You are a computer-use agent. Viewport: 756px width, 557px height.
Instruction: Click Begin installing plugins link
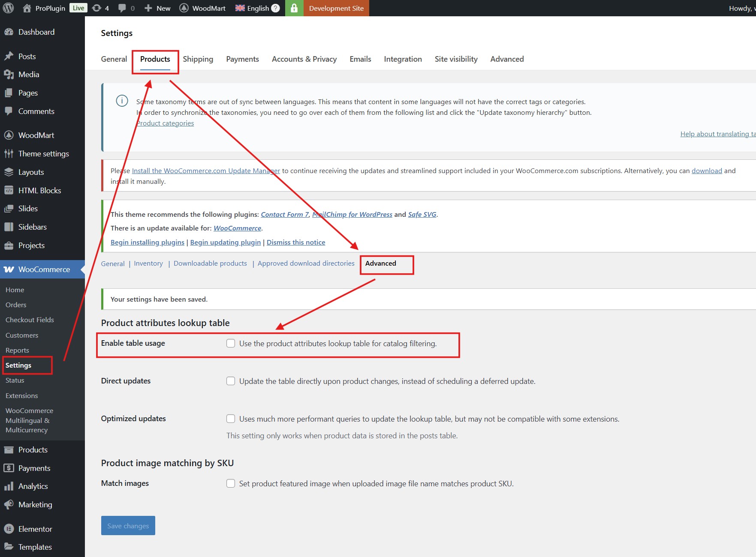pos(148,243)
